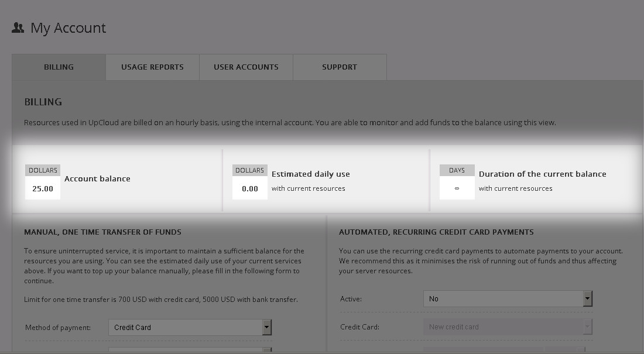This screenshot has height=354, width=644.
Task: Click the New credit card dropdown
Action: (508, 327)
